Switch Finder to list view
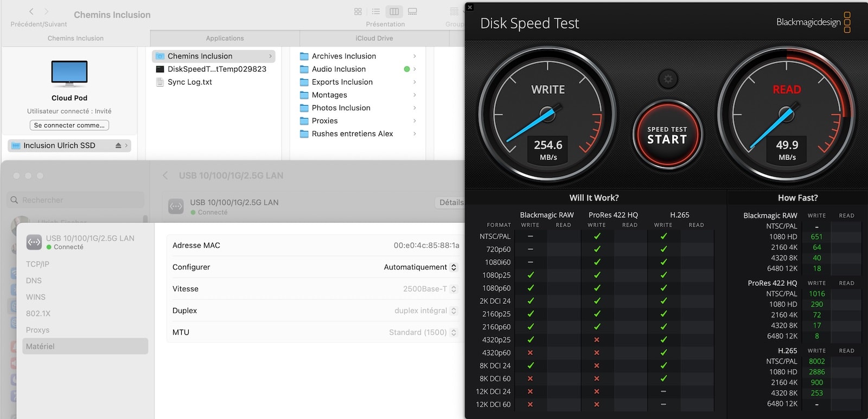The height and width of the screenshot is (419, 868). pyautogui.click(x=376, y=11)
